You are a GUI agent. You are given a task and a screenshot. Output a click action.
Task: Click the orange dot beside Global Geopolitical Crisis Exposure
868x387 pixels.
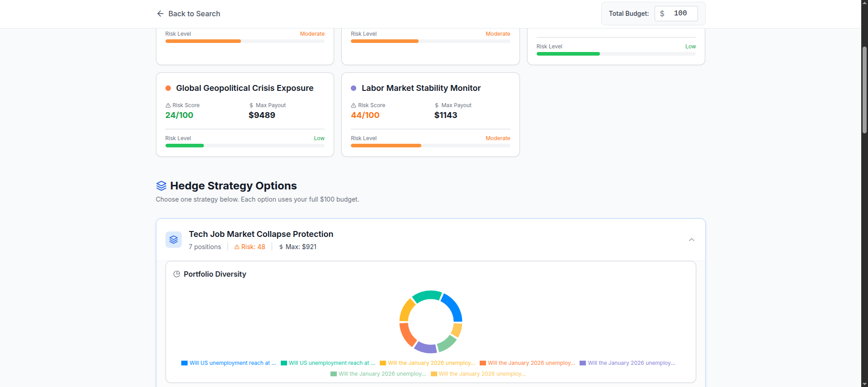coord(168,88)
